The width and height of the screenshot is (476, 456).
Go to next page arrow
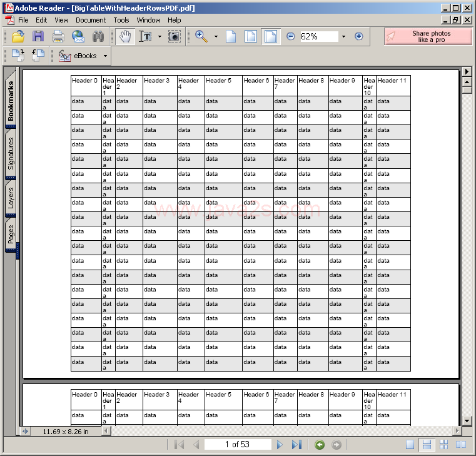280,445
